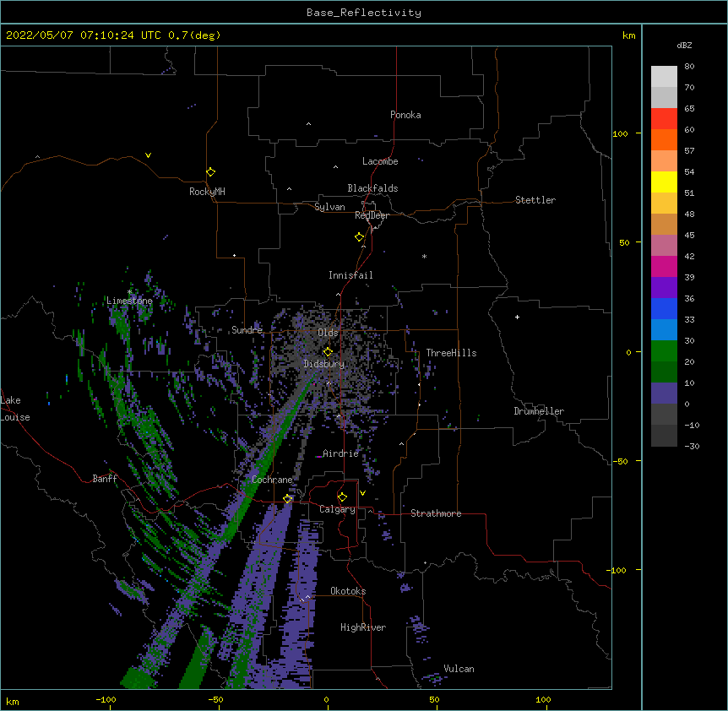Screen dimensions: 728x711
Task: Click the Banff label
Action: click(105, 479)
